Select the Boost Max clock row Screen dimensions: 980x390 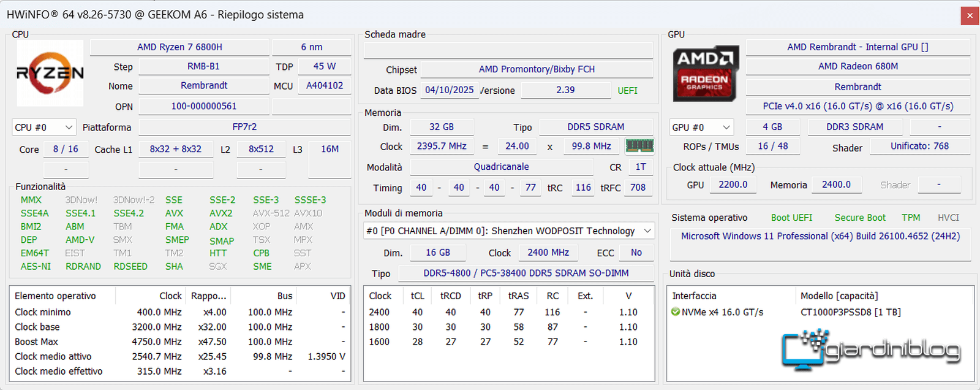click(x=181, y=342)
